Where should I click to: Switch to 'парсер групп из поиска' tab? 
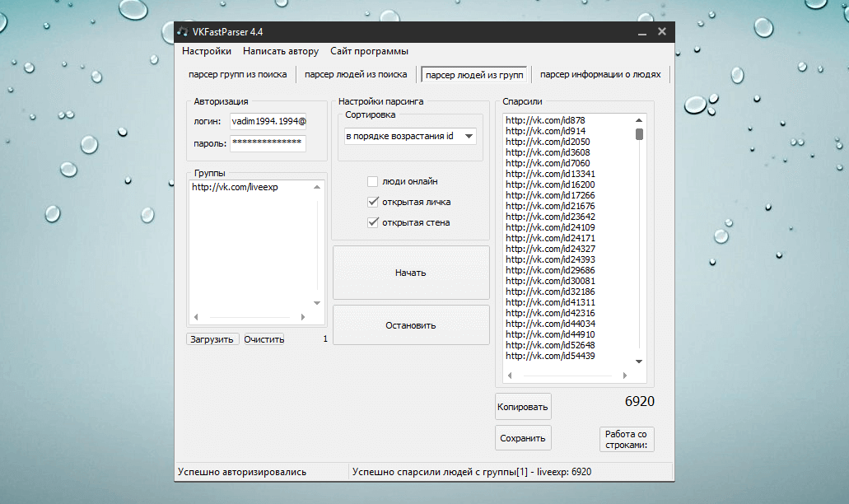[x=237, y=74]
